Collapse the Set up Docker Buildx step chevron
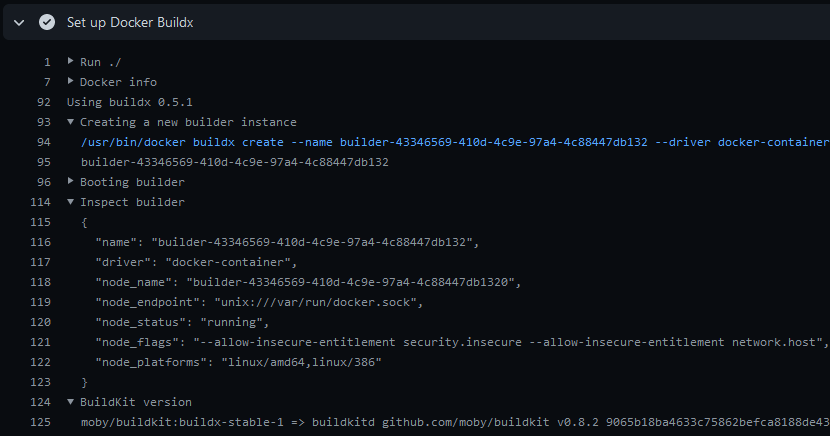Screen dimensions: 830x436 tap(19, 22)
